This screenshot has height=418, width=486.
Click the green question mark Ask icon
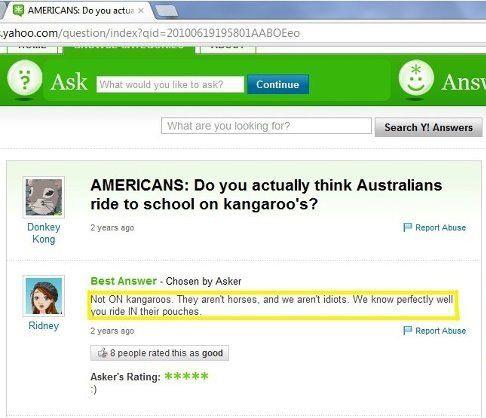[x=25, y=78]
